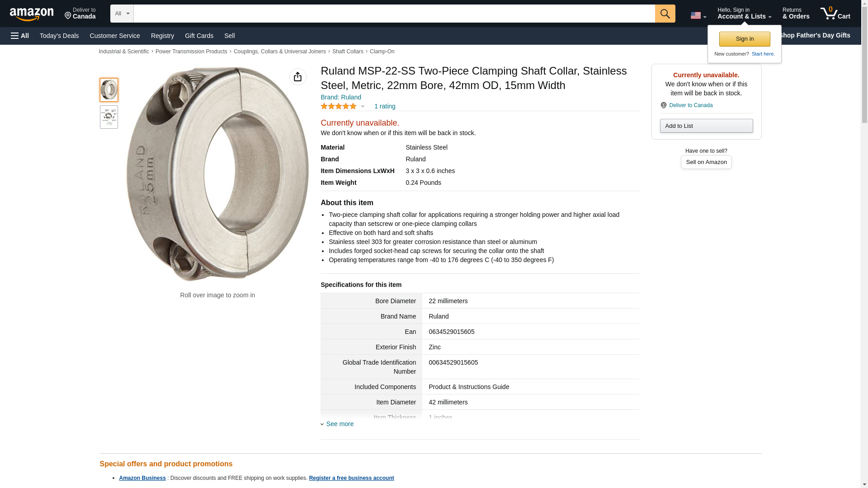Screen dimensions: 868x488
Task: Expand the star rating breakdown arrow
Action: point(363,107)
